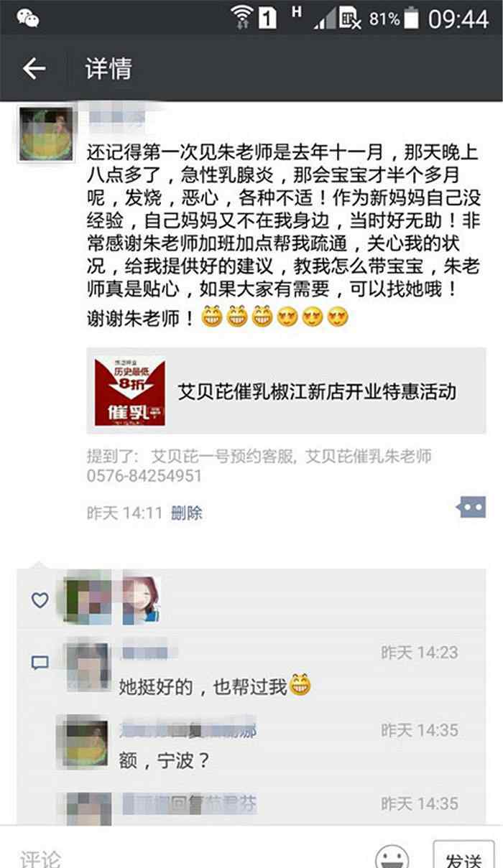This screenshot has width=503, height=868.
Task: Open the first liker's pixelated avatar
Action: 88,599
